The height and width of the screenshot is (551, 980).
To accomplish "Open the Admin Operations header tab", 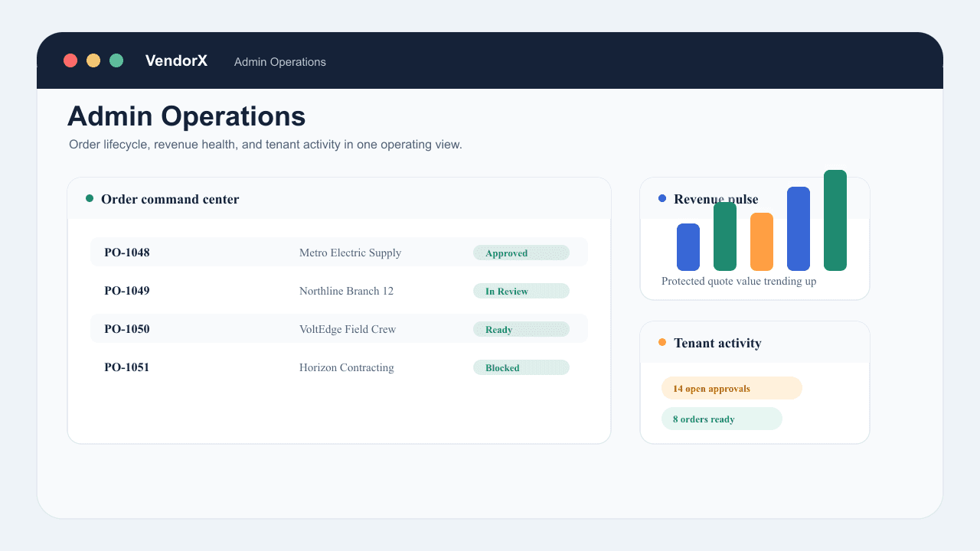I will 280,62.
